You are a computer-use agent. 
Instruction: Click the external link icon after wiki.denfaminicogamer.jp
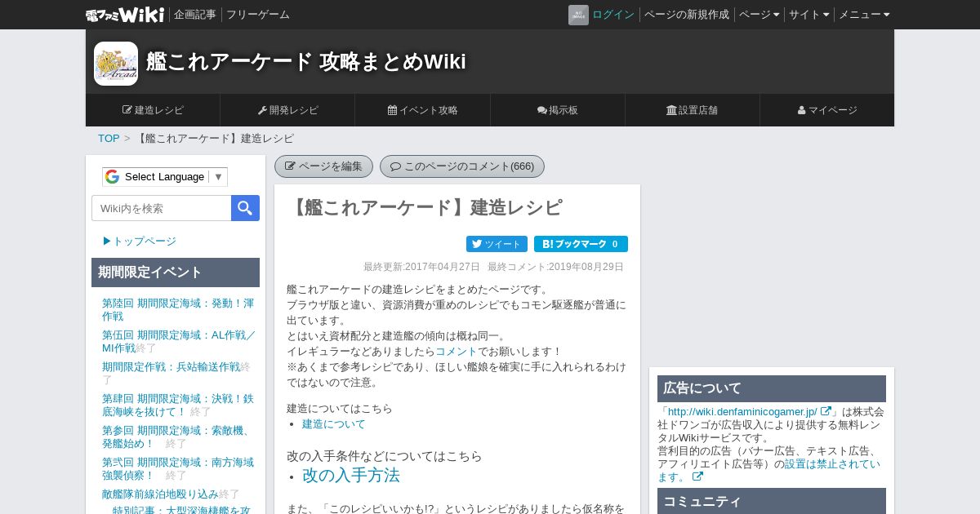point(826,412)
